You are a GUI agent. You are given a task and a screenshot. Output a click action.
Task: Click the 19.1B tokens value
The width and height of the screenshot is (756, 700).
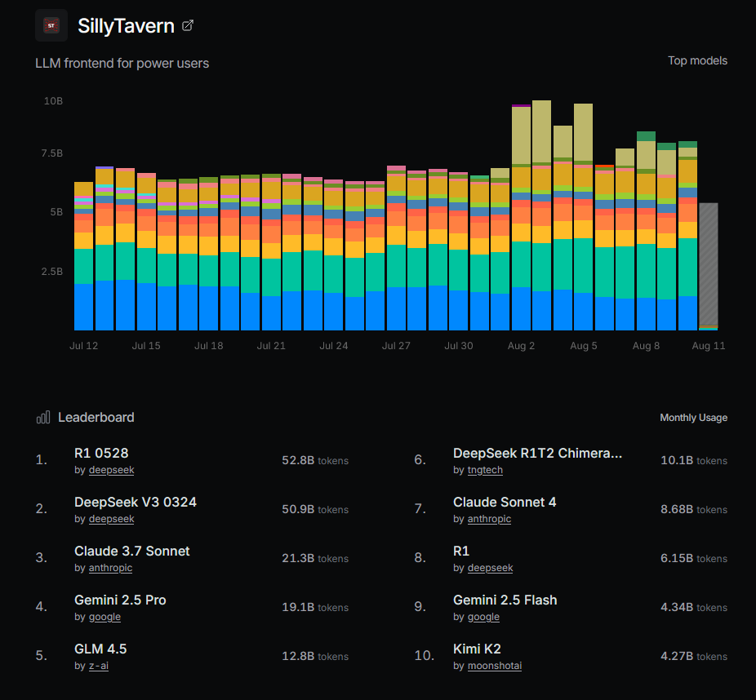[x=315, y=608]
